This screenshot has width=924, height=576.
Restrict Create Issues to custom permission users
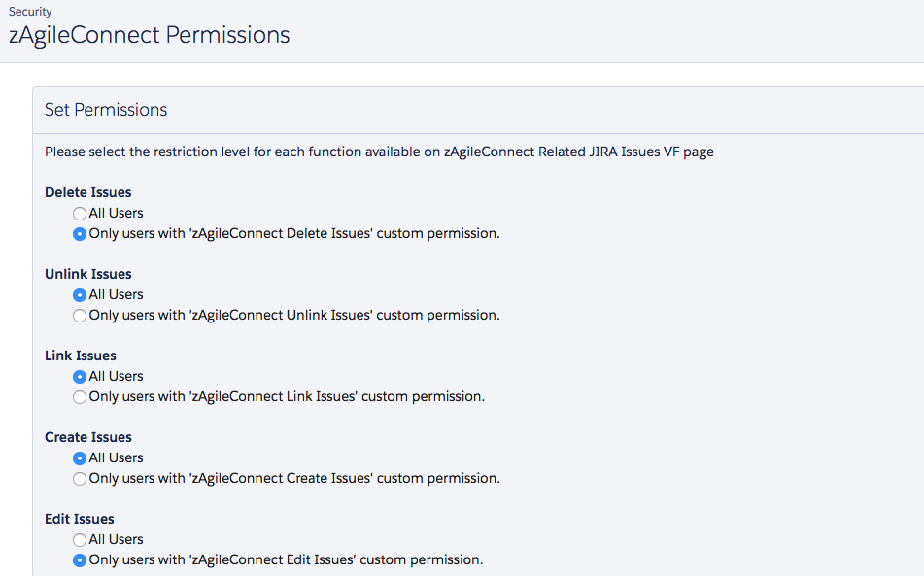80,479
